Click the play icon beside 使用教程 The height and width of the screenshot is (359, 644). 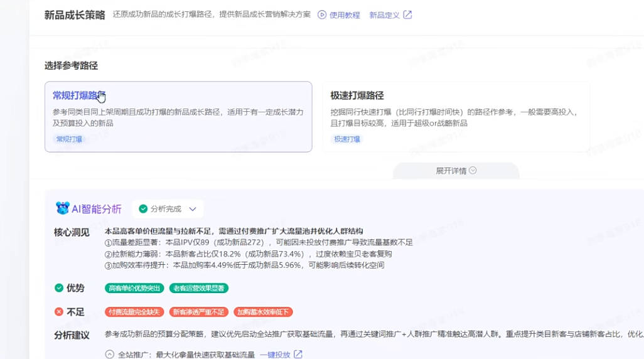click(x=322, y=15)
